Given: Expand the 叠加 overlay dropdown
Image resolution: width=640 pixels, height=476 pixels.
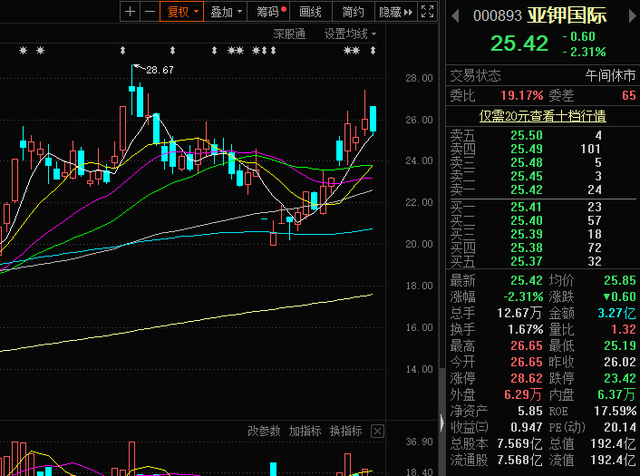Looking at the screenshot, I should [226, 11].
